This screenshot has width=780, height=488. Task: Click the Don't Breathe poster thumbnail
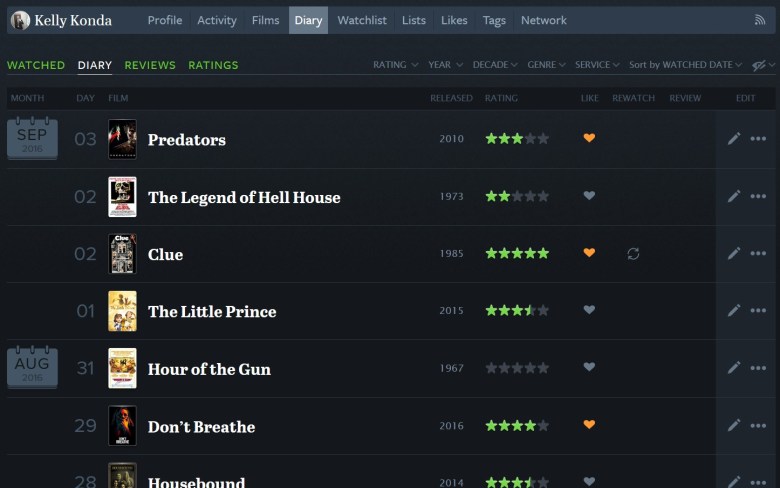click(x=122, y=426)
